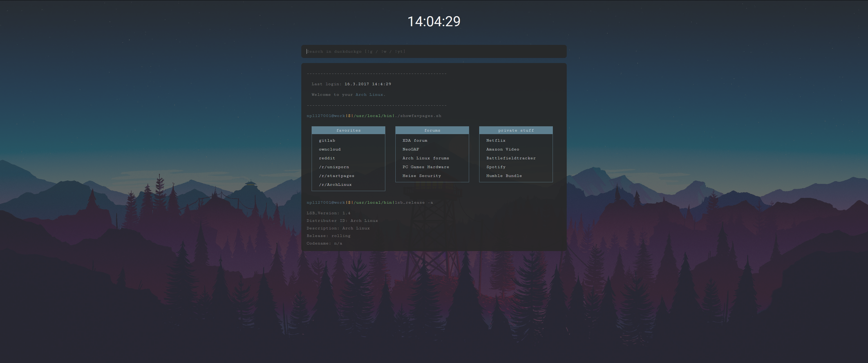Click the private stuff column header
This screenshot has width=868, height=363.
point(516,130)
